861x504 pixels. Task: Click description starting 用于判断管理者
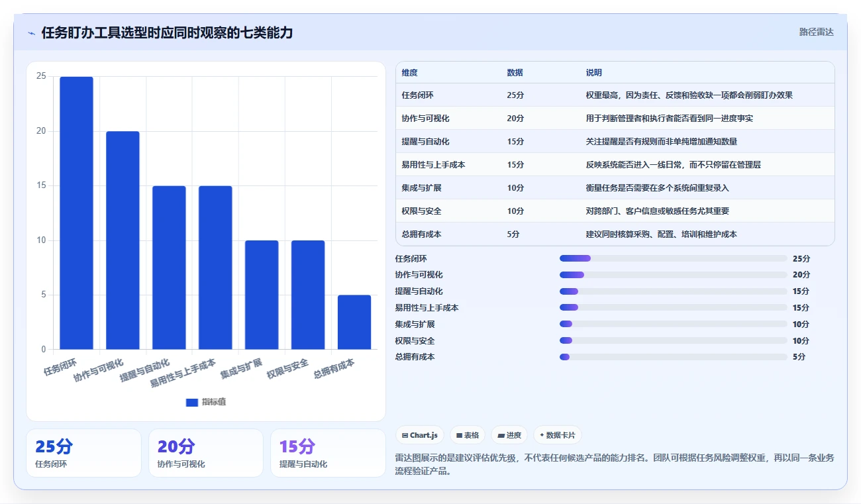pyautogui.click(x=669, y=119)
